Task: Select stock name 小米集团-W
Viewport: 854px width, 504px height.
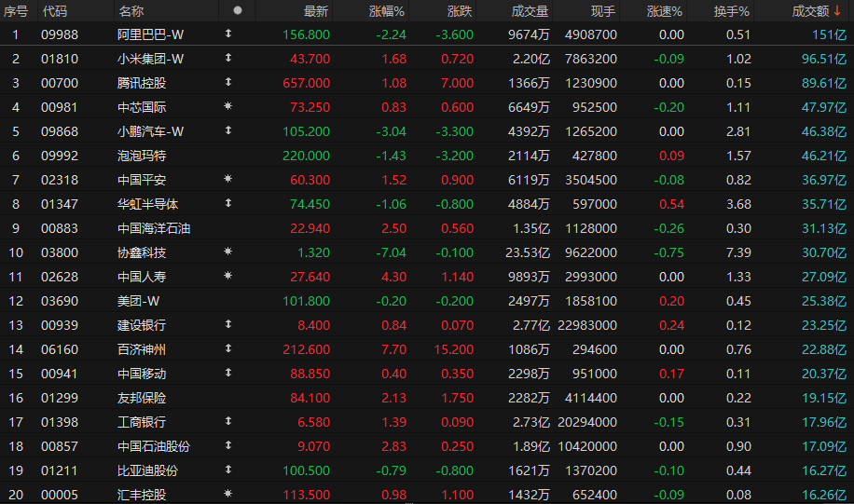Action: tap(151, 59)
